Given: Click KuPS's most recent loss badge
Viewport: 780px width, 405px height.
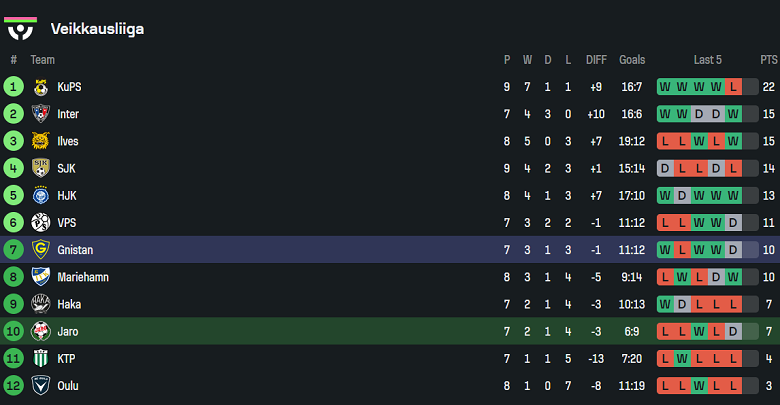Looking at the screenshot, I should [x=734, y=87].
